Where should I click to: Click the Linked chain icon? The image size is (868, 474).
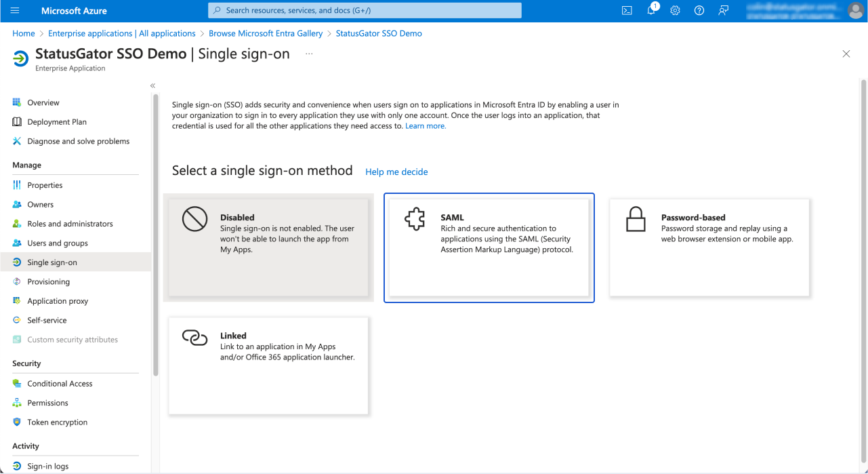coord(194,337)
